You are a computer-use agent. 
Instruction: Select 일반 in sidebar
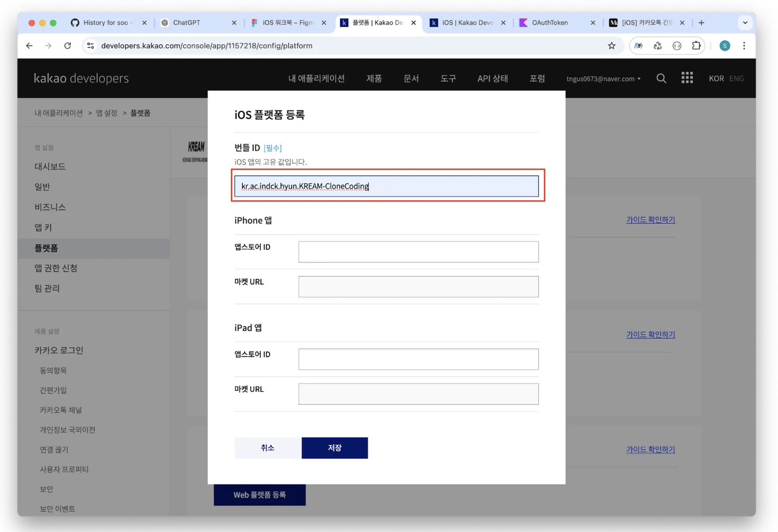coord(42,187)
